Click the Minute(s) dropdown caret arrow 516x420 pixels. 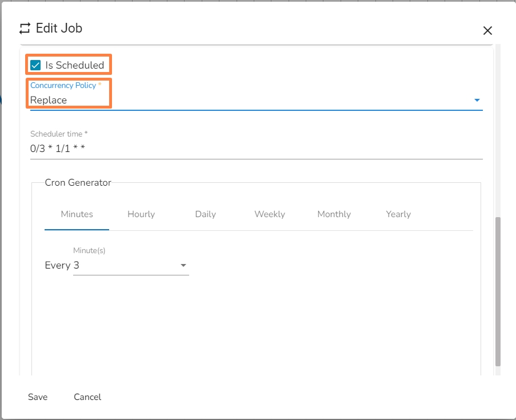[x=183, y=266]
